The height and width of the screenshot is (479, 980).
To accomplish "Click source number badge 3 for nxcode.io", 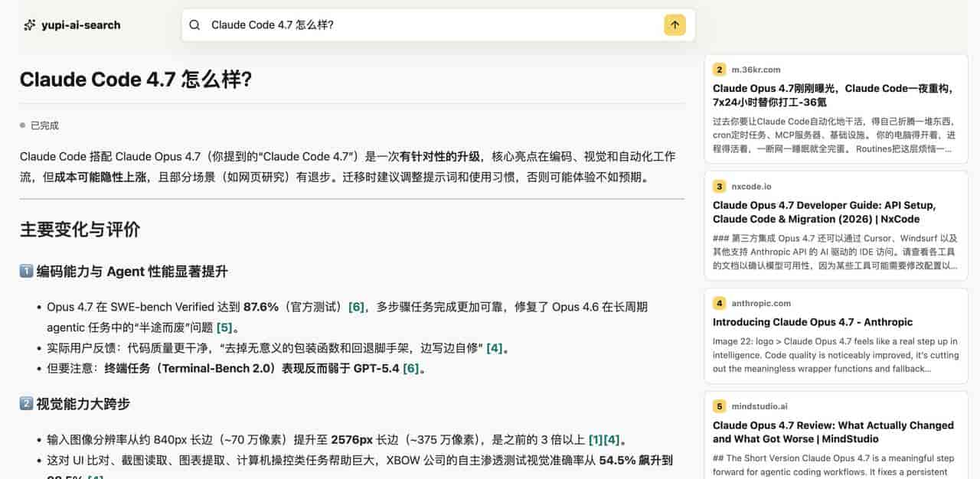I will pos(719,186).
